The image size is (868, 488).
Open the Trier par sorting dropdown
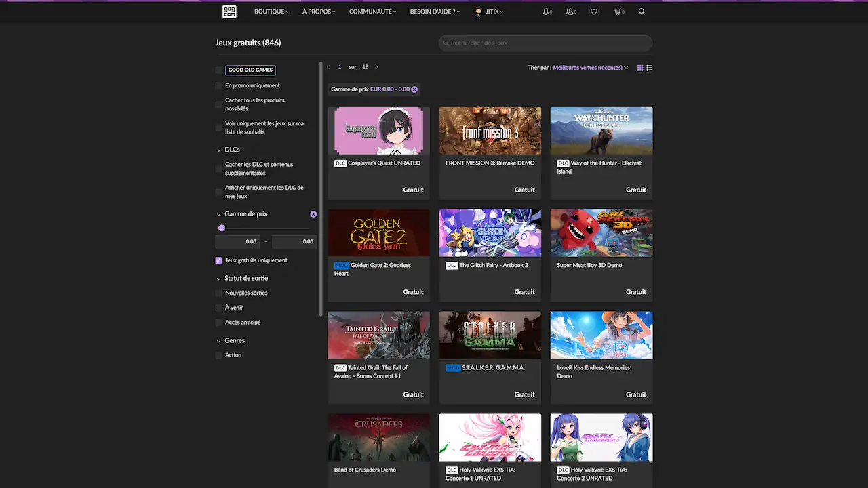click(589, 67)
